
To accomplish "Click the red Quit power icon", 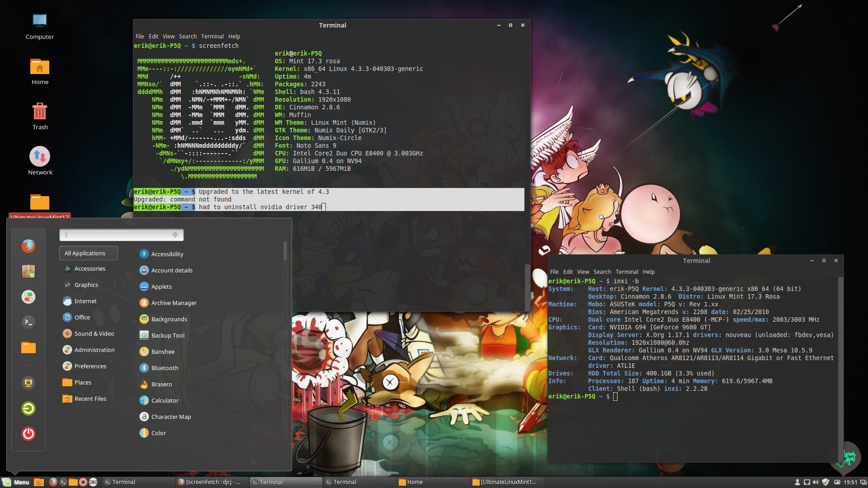I will (x=28, y=434).
